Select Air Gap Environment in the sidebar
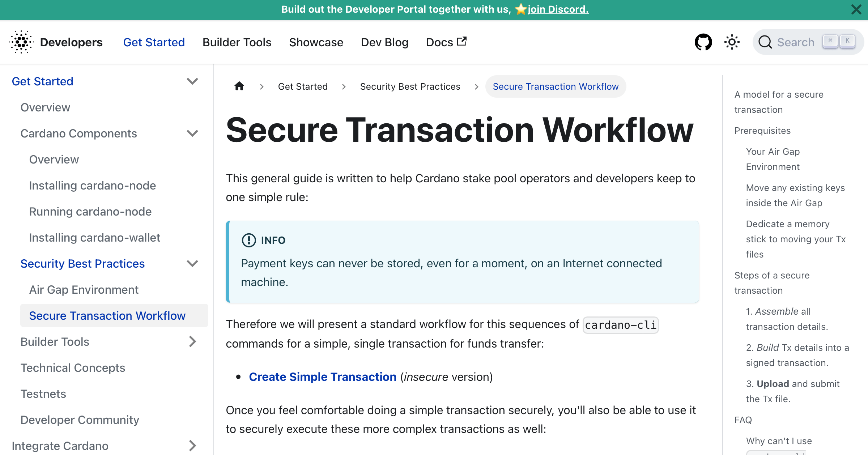The height and width of the screenshot is (455, 868). (84, 289)
